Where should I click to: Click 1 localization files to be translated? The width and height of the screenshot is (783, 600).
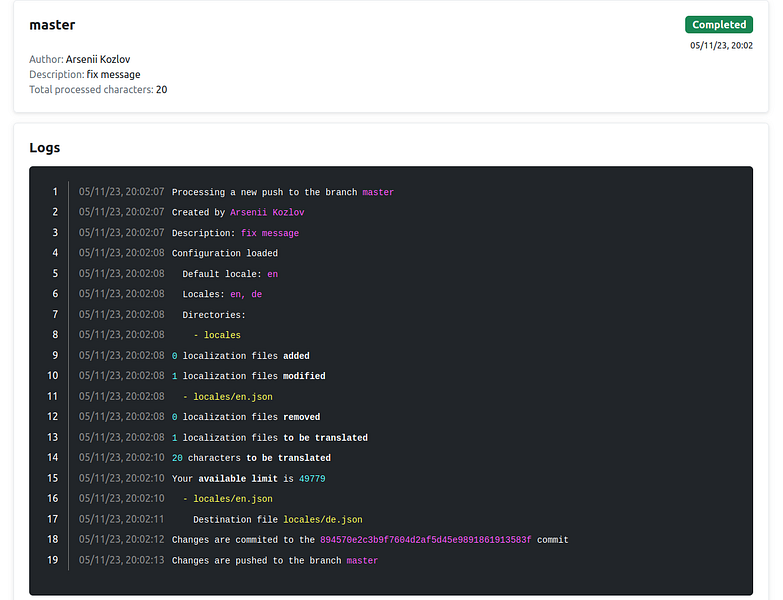tap(270, 438)
